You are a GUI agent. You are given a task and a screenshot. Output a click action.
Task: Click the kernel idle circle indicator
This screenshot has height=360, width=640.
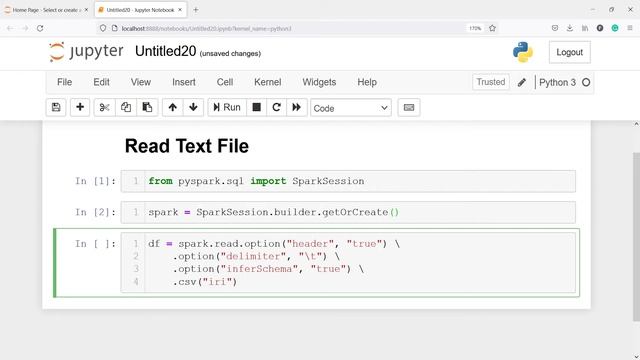pyautogui.click(x=586, y=82)
